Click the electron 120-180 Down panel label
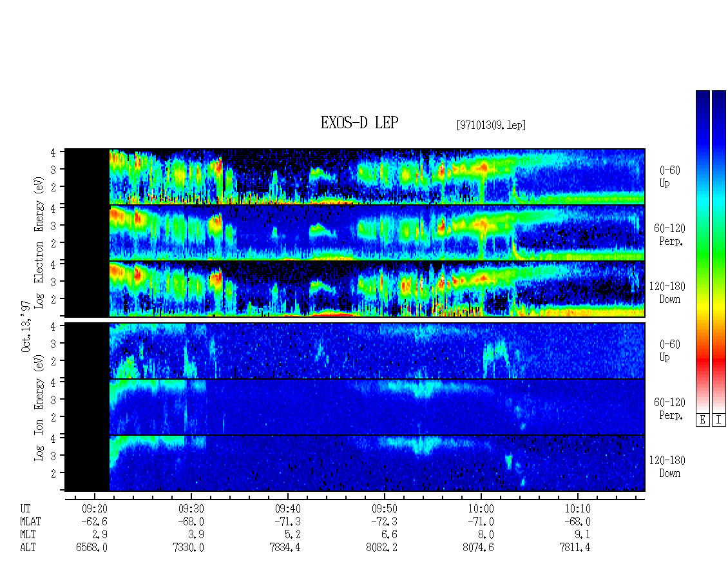Screen dimensions: 728x564 pos(667,293)
